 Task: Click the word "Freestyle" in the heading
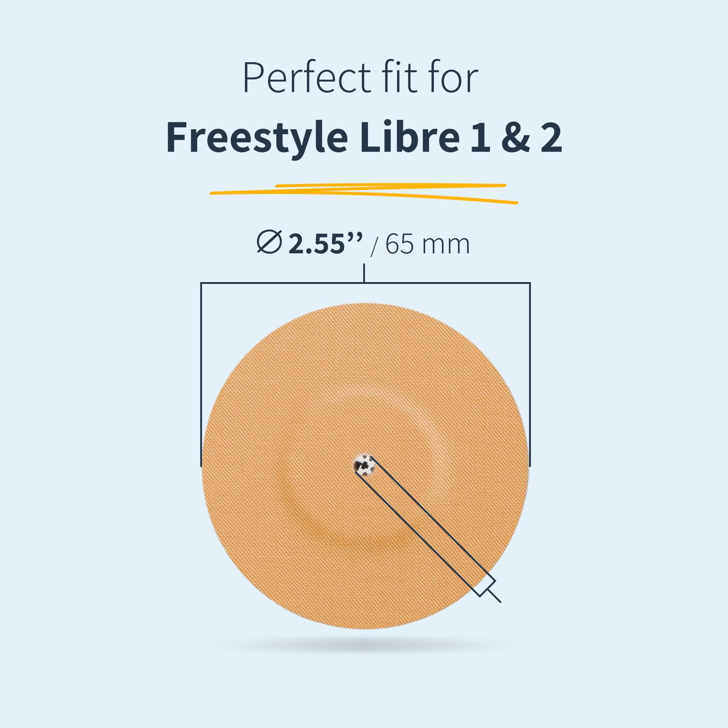click(257, 138)
